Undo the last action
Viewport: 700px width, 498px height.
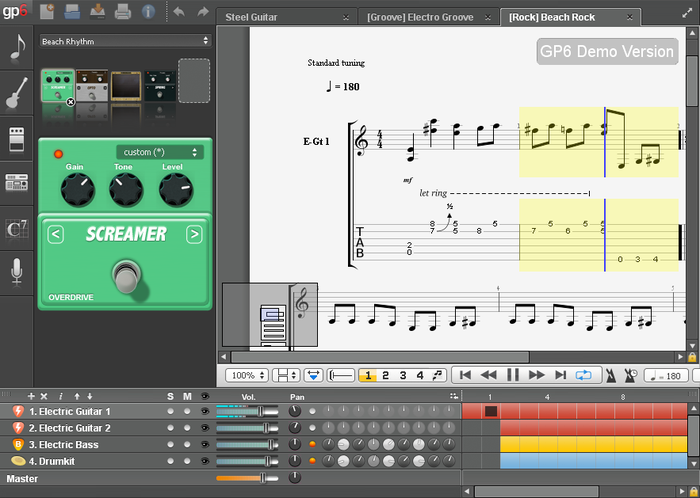(x=179, y=12)
